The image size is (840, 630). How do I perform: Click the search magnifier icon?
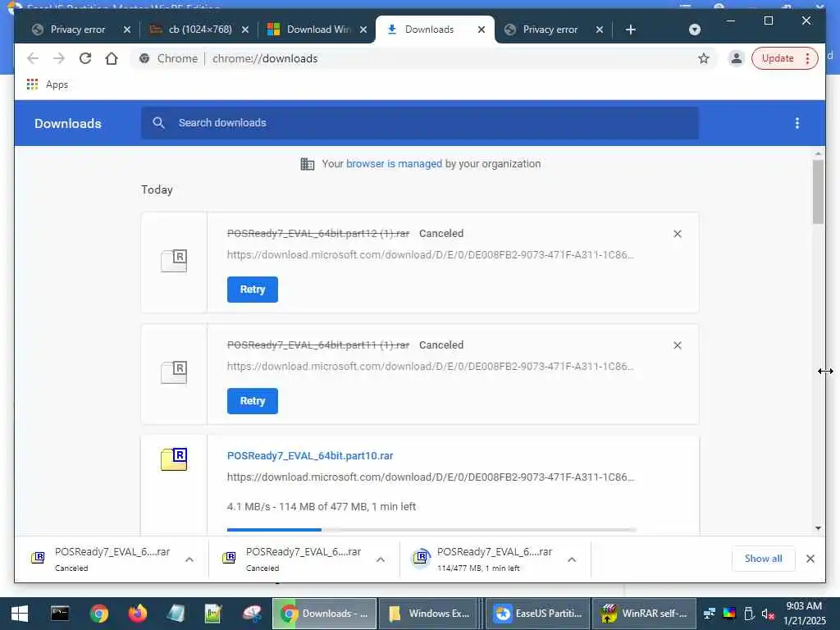coord(158,123)
